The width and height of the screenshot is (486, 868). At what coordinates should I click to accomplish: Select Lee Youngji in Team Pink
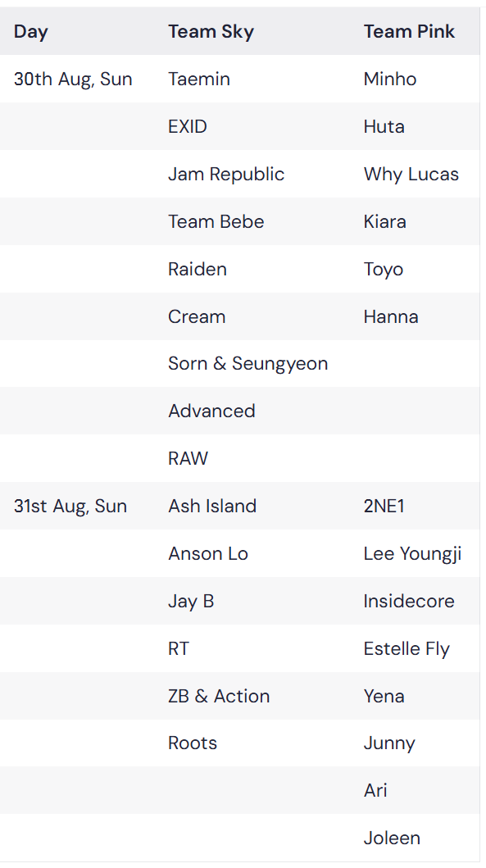pos(412,553)
